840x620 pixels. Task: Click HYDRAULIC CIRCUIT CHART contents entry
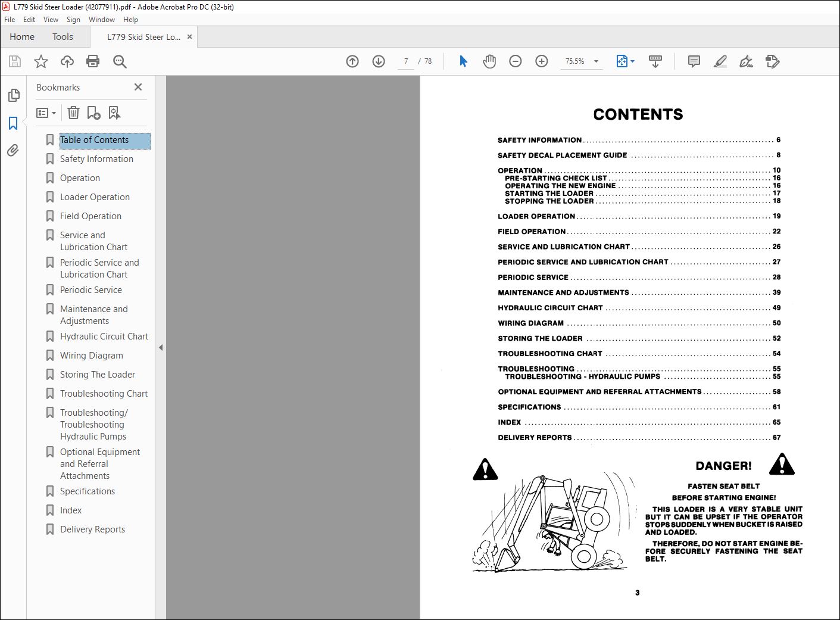[x=550, y=308]
